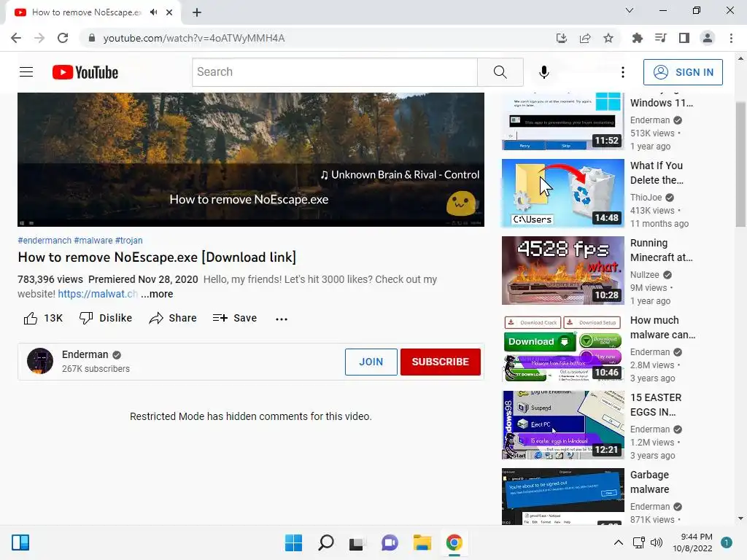Open Chat app on taskbar
Image resolution: width=747 pixels, height=560 pixels.
click(x=390, y=542)
